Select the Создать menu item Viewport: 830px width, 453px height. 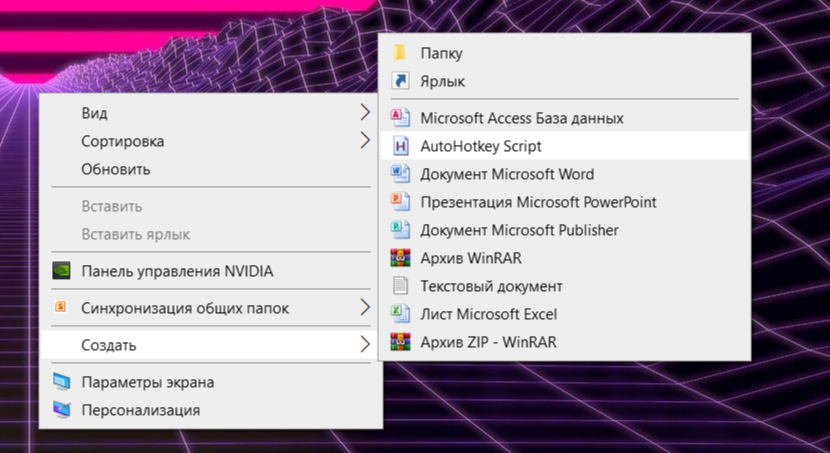pyautogui.click(x=211, y=345)
